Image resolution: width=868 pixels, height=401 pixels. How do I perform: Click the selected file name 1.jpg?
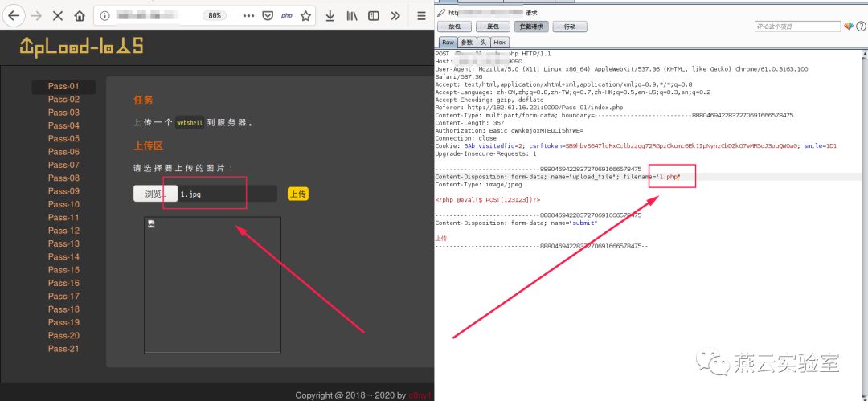(190, 194)
